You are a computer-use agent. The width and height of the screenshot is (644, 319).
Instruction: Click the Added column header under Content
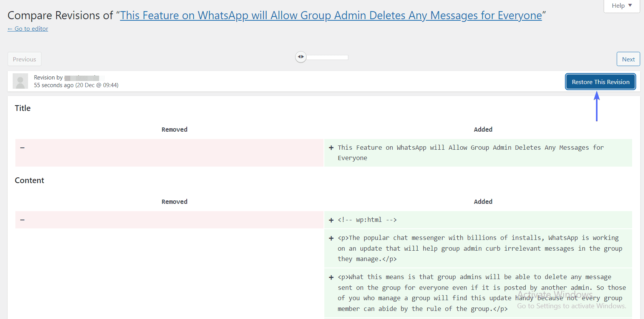483,202
